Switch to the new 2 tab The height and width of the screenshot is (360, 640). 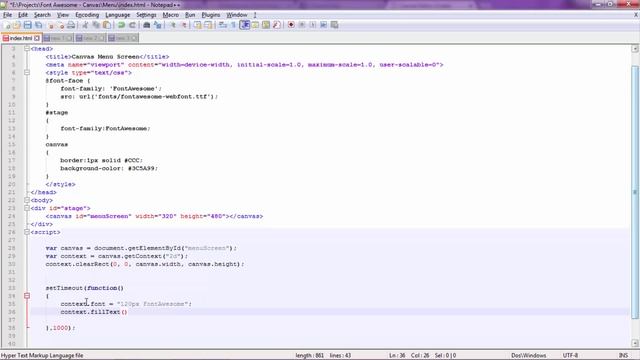[x=90, y=38]
